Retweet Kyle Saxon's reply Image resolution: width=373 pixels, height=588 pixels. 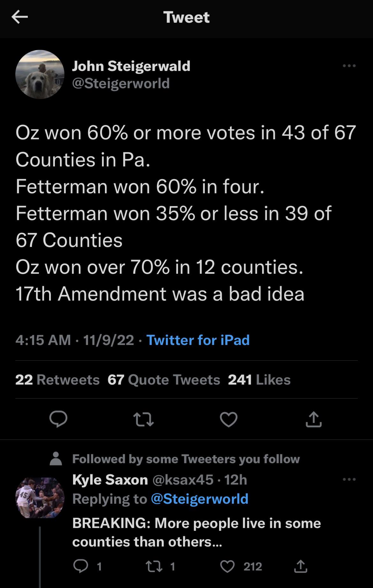[151, 566]
